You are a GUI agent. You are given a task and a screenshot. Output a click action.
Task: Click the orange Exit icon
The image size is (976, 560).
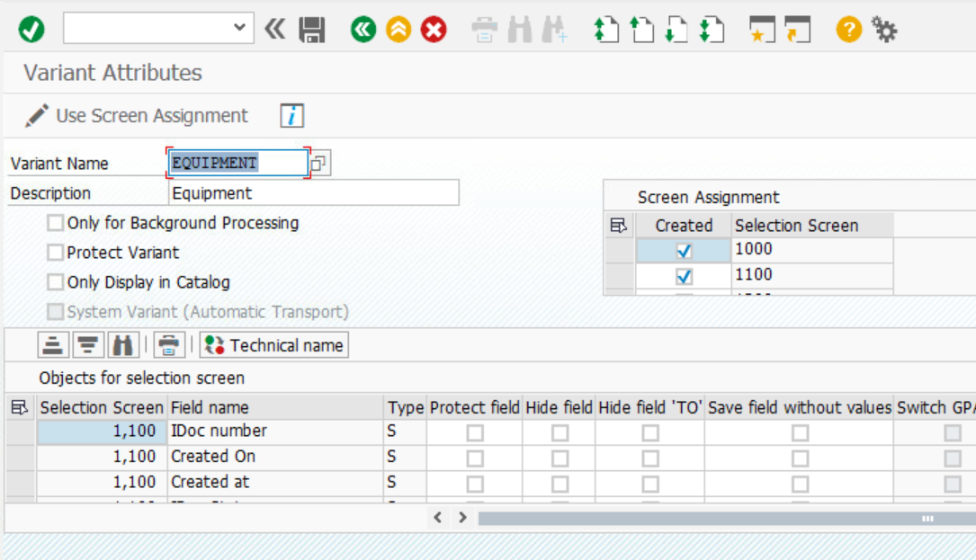pos(398,30)
